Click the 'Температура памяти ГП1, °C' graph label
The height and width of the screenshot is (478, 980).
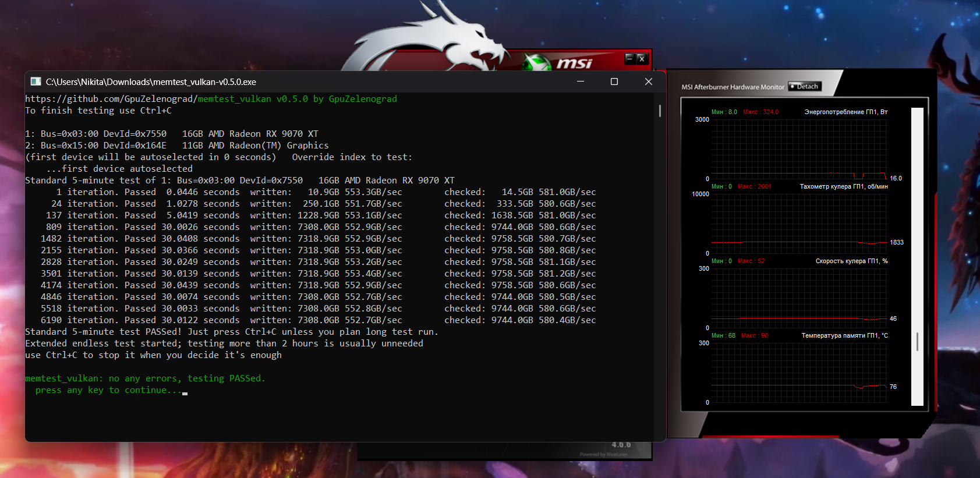(845, 335)
